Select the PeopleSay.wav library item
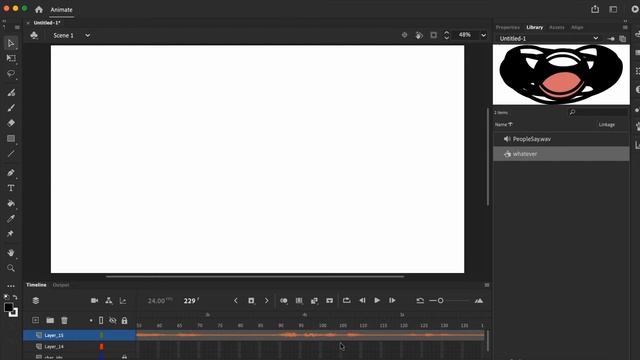Image resolution: width=640 pixels, height=360 pixels. coord(561,139)
